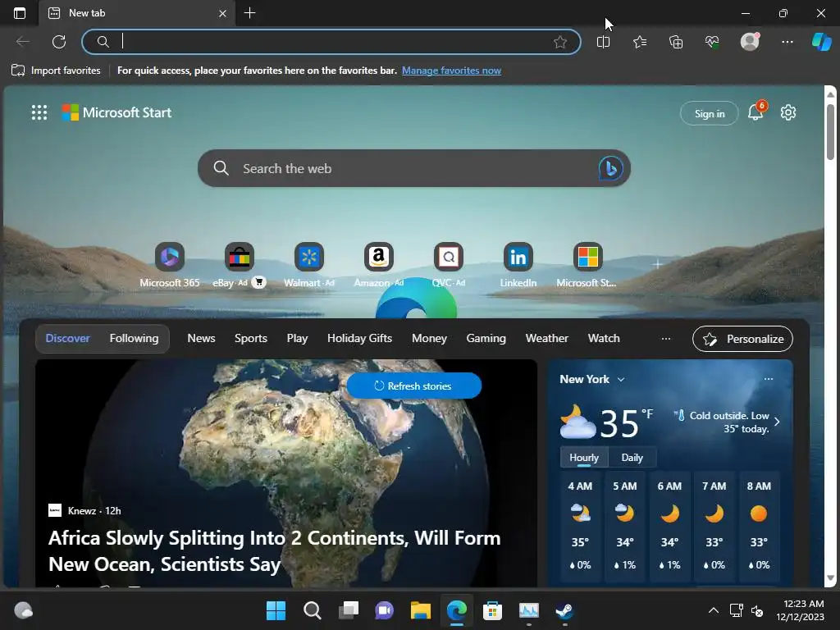The width and height of the screenshot is (840, 630).
Task: Reload the page with refresh icon
Action: (x=59, y=42)
